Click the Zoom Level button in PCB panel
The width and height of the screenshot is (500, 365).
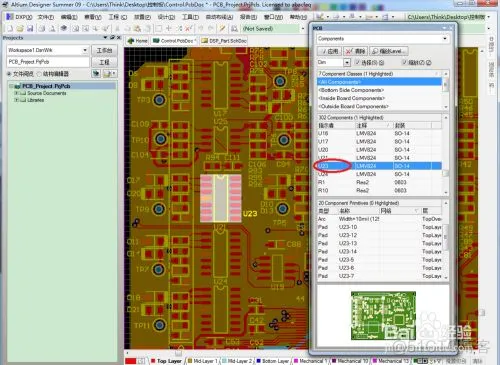click(x=388, y=51)
